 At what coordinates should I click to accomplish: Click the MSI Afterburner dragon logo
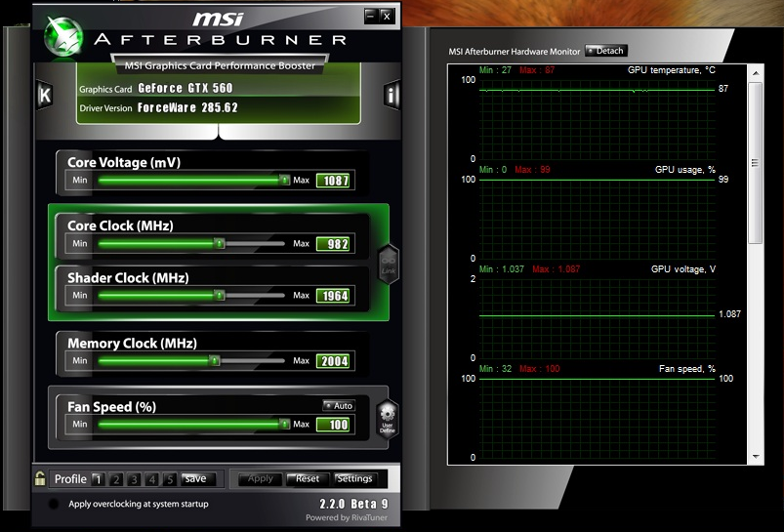[x=63, y=36]
